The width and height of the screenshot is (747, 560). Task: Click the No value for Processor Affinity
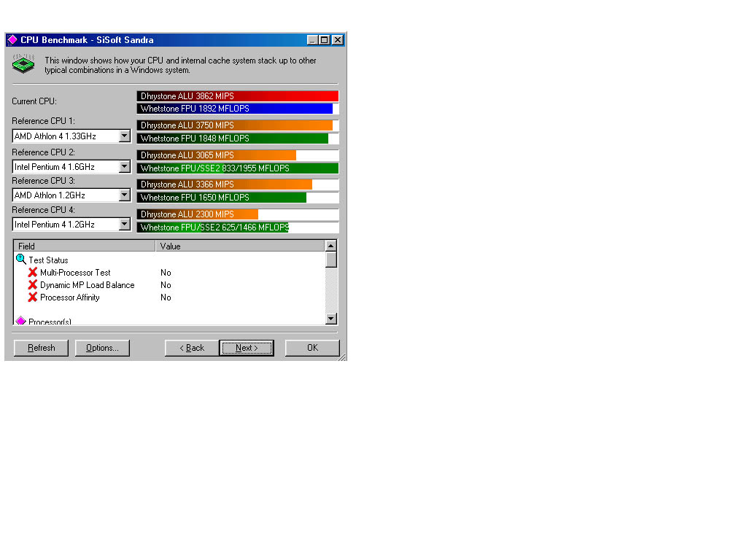166,297
